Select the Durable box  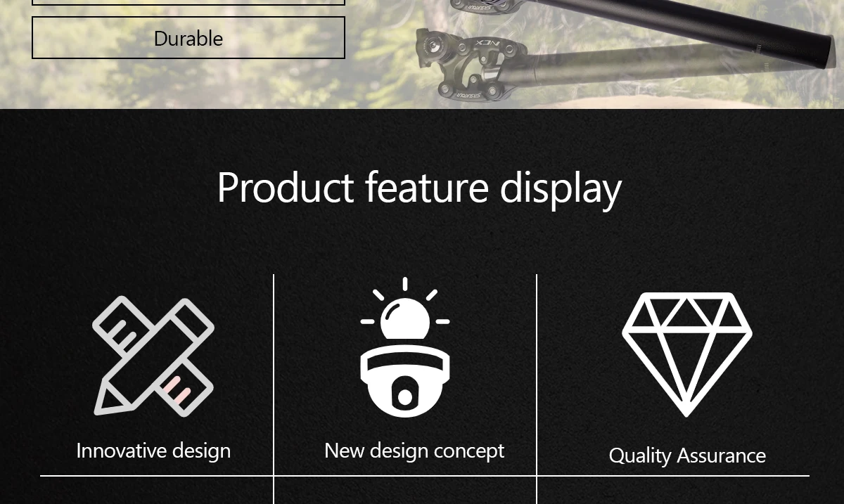coord(188,38)
